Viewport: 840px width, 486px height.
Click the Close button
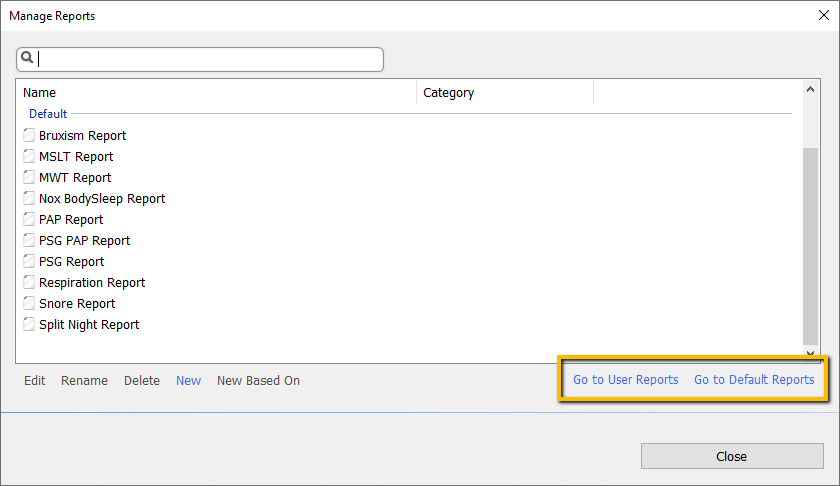click(732, 456)
